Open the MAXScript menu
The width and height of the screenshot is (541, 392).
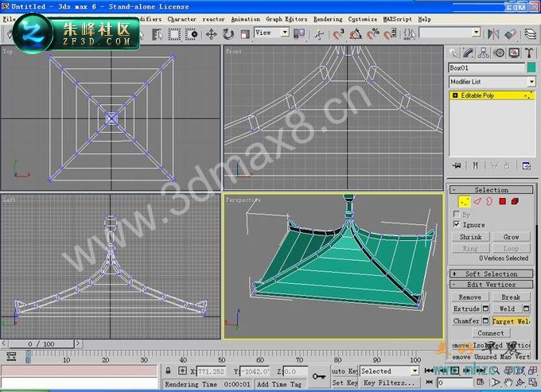(398, 19)
